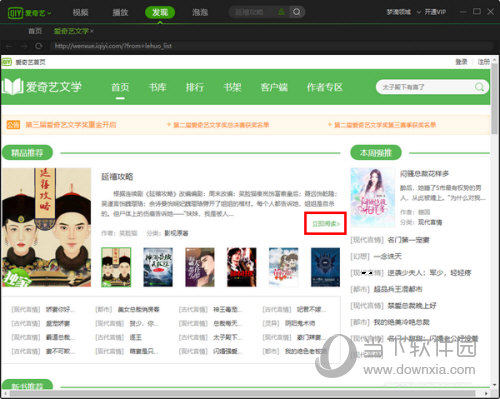Open the 书库 menu item
Viewport: 500px width, 399px height.
point(157,87)
